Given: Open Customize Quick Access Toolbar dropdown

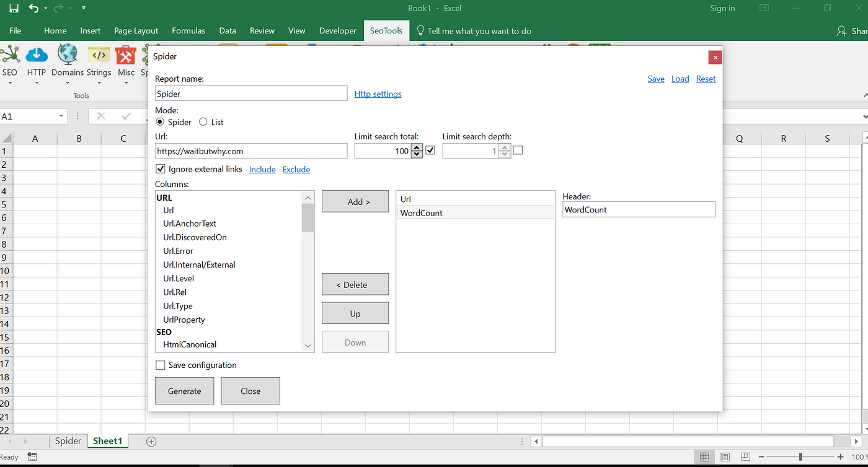Looking at the screenshot, I should coord(84,9).
